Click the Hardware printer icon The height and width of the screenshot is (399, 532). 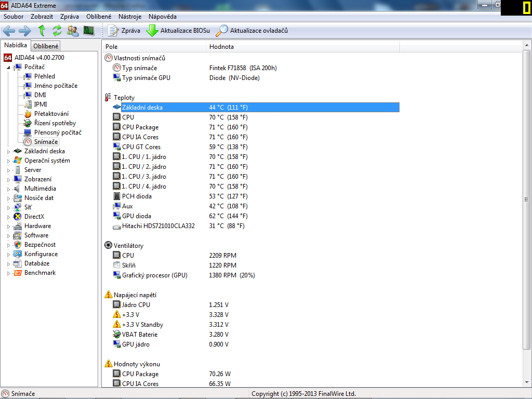18,226
